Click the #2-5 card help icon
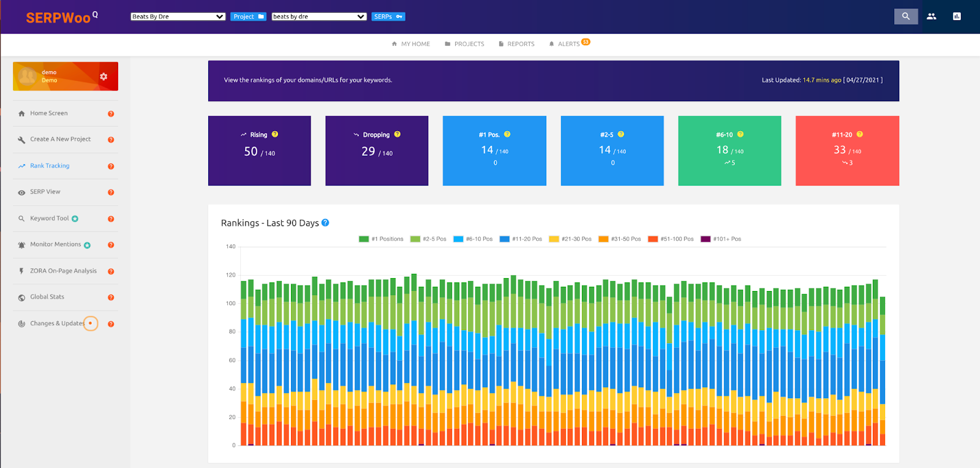This screenshot has height=468, width=980. [621, 134]
